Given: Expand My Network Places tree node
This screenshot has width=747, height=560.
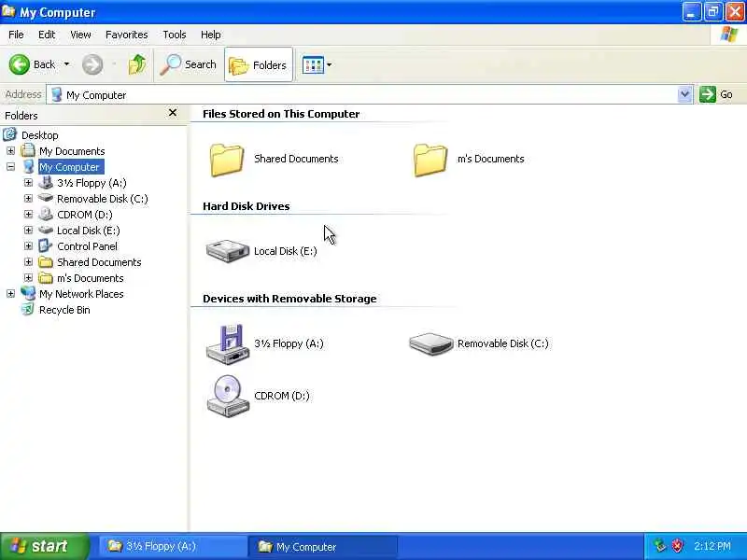Looking at the screenshot, I should pos(10,294).
